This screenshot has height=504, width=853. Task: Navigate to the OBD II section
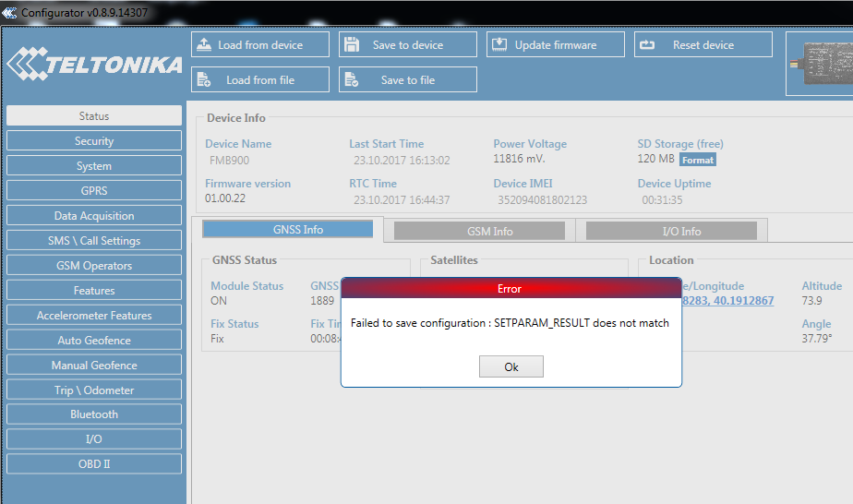pos(94,464)
